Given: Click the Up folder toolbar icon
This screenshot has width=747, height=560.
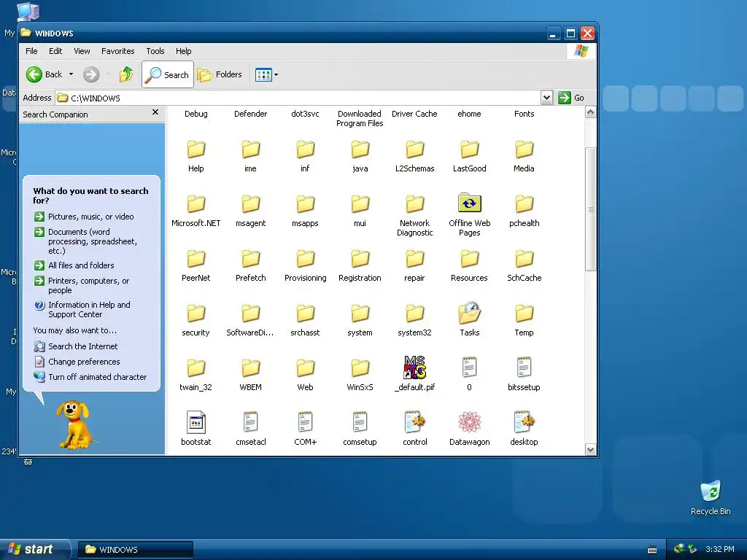Looking at the screenshot, I should [126, 74].
